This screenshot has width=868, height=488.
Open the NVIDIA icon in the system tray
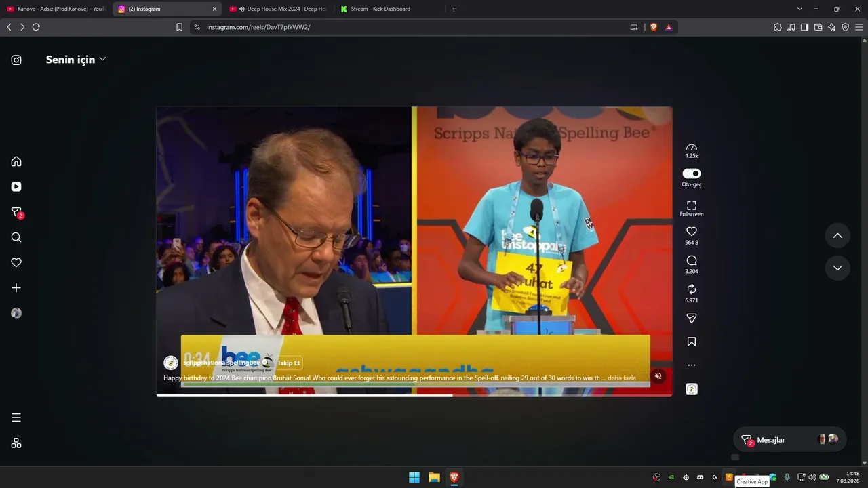[x=671, y=477]
